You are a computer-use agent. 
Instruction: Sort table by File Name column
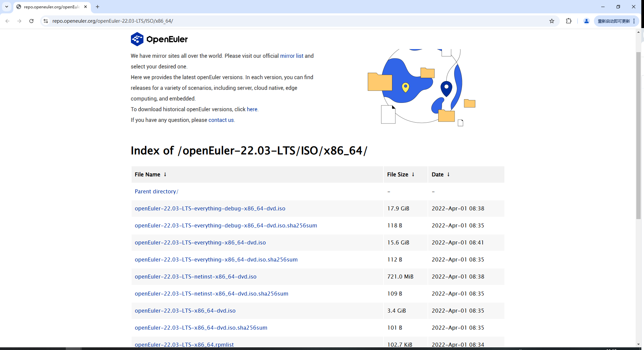tap(150, 174)
